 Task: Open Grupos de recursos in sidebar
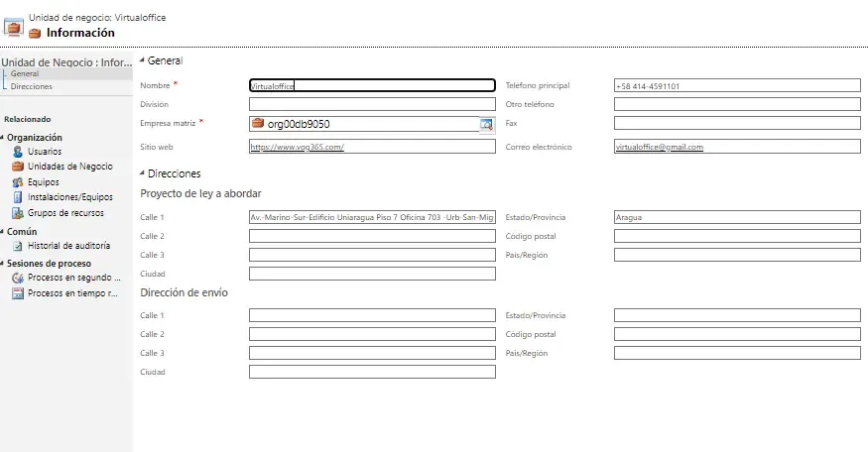click(x=65, y=213)
